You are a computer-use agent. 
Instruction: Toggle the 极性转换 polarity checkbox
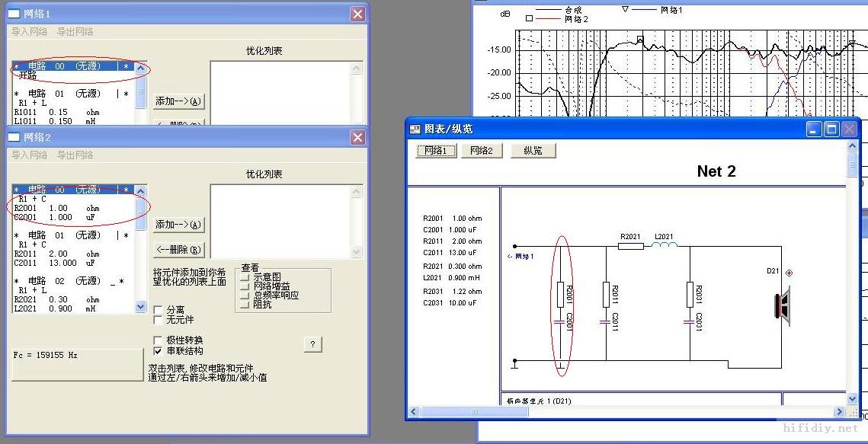pyautogui.click(x=159, y=340)
